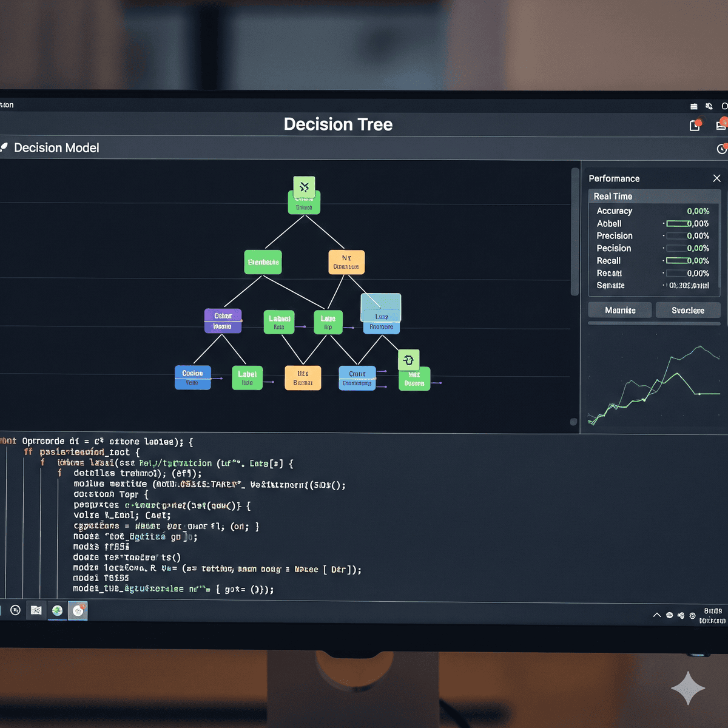Click the Abbell progress bar
This screenshot has width=728, height=728.
click(x=678, y=224)
